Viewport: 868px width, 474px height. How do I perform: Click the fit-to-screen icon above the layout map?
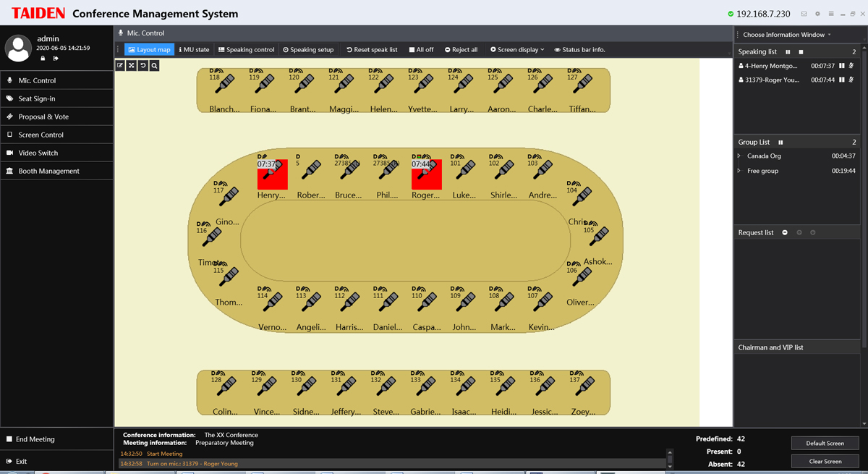(132, 66)
